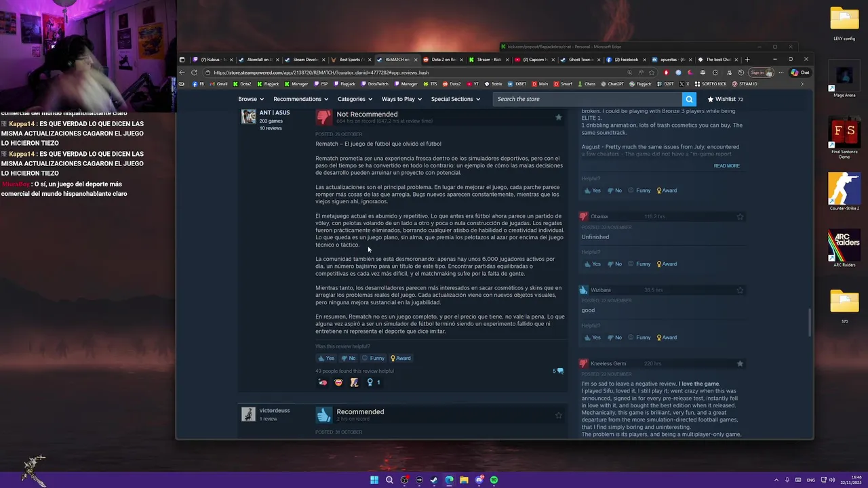Open a new browser tab

[747, 60]
